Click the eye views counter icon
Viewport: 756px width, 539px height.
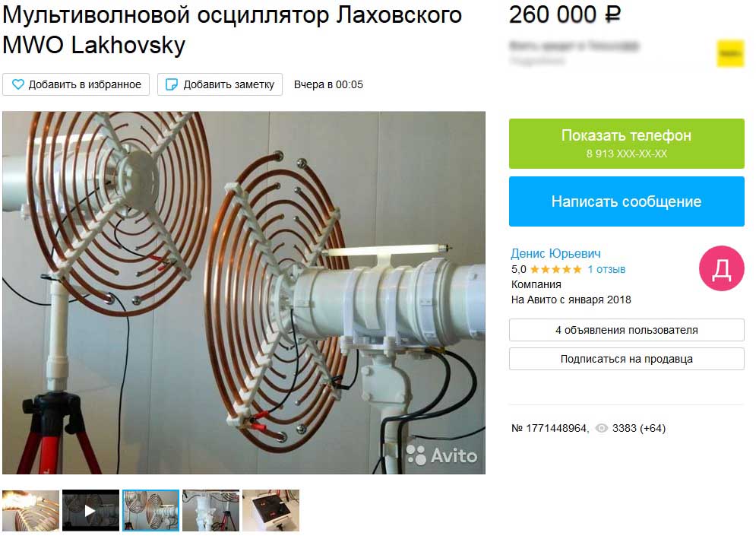pyautogui.click(x=601, y=428)
